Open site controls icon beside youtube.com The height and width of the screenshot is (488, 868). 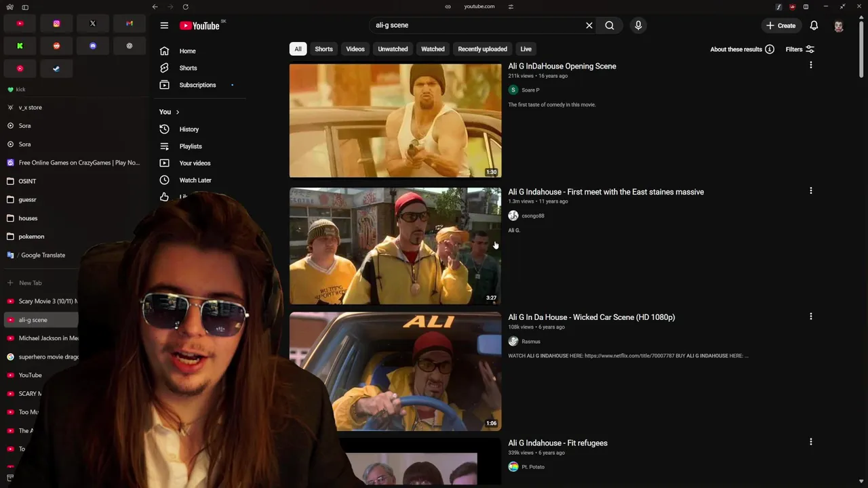click(x=511, y=7)
